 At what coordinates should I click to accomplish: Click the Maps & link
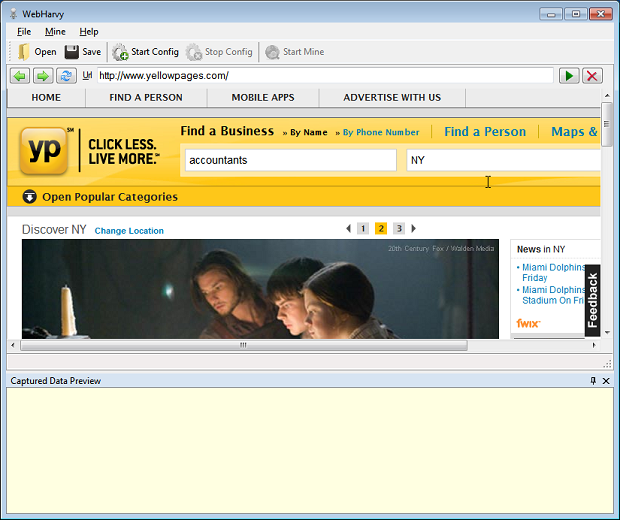click(575, 132)
